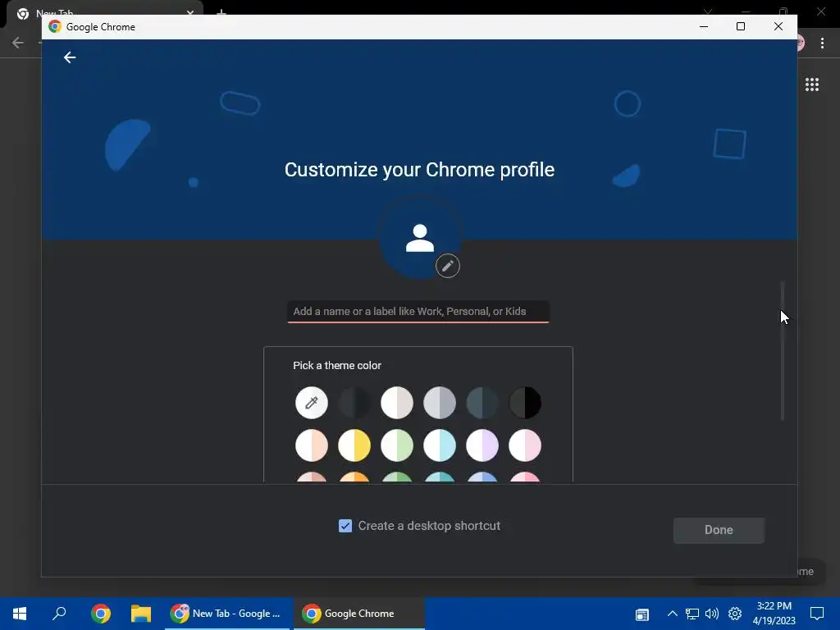Pick the lavender theme color

[x=482, y=445]
